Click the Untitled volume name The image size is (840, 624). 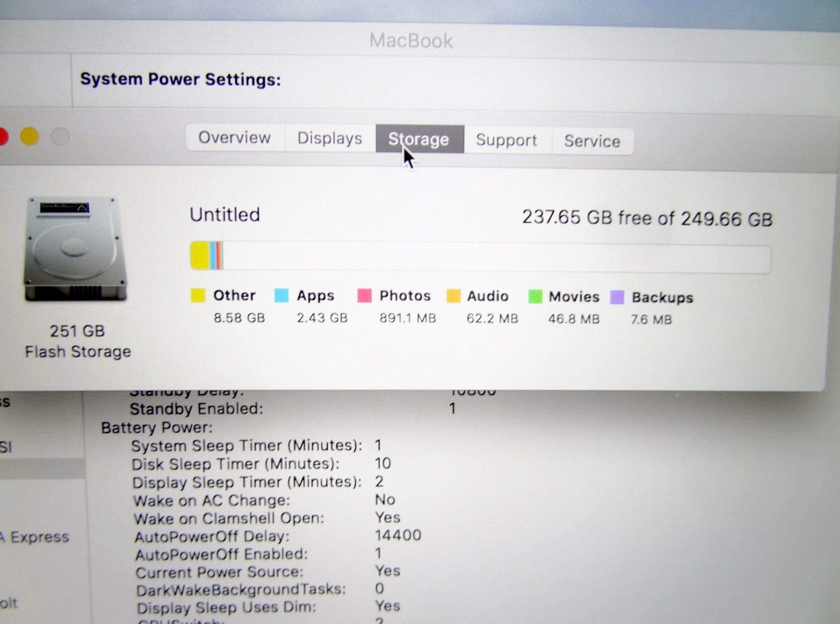[224, 214]
